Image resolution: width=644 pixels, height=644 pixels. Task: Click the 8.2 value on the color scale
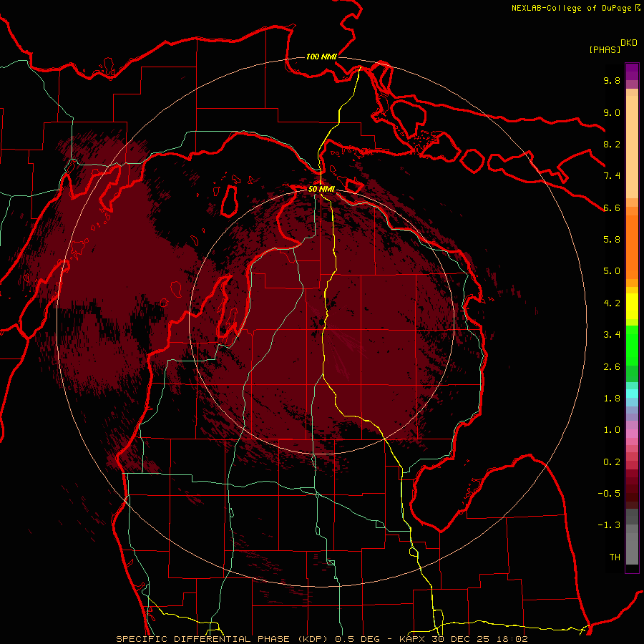point(612,144)
